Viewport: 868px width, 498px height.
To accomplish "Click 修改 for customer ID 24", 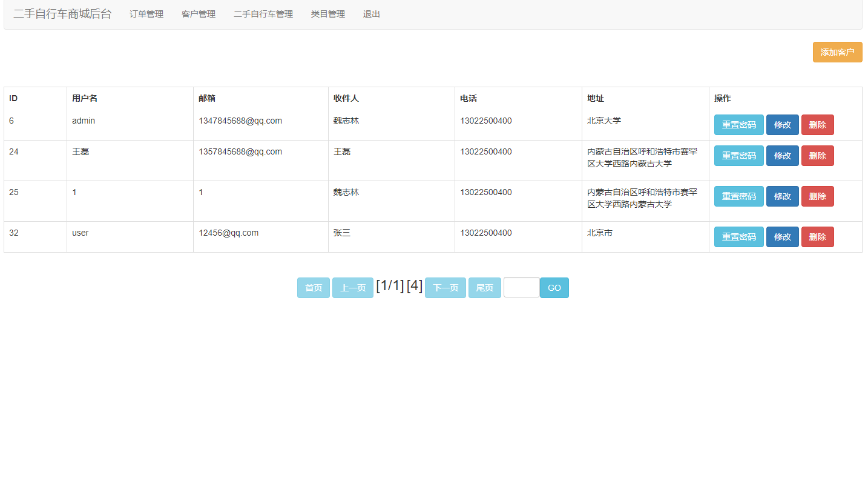I will [782, 156].
